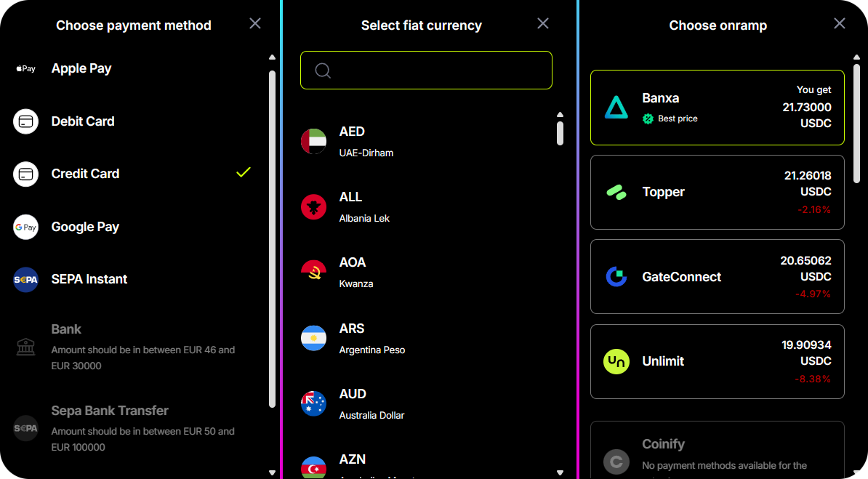Select Argentina Peso (ARS) currency
The width and height of the screenshot is (868, 479).
(372, 338)
